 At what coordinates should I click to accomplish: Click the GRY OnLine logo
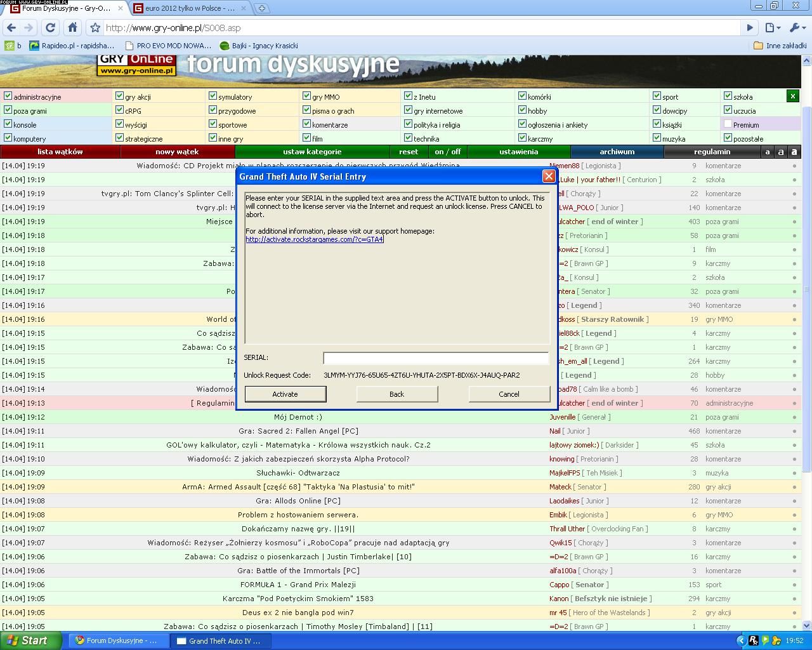coord(136,65)
